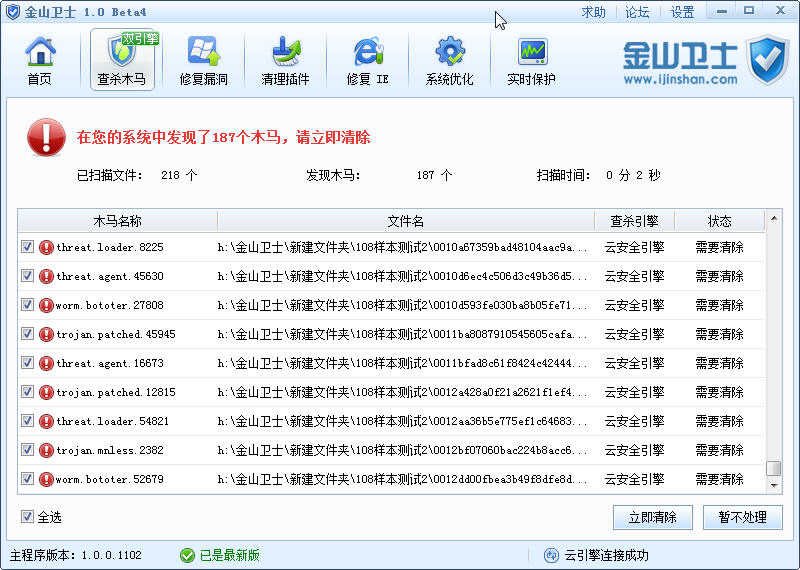Visit www.ijinshan.com link in logo
Viewport: 800px width, 570px height.
click(x=680, y=80)
